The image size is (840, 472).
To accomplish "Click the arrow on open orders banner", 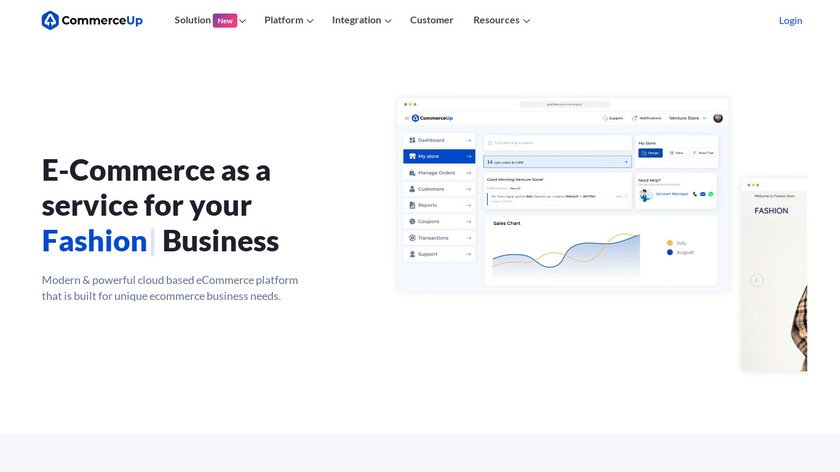I will pos(626,162).
